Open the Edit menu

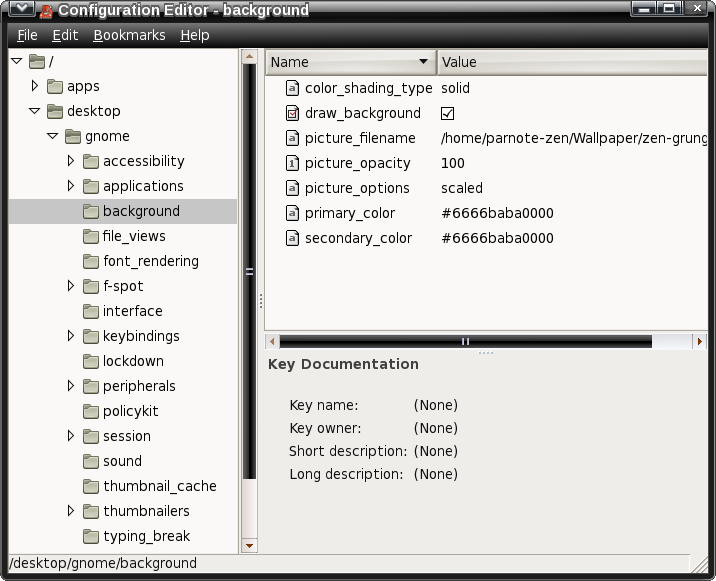[x=65, y=35]
